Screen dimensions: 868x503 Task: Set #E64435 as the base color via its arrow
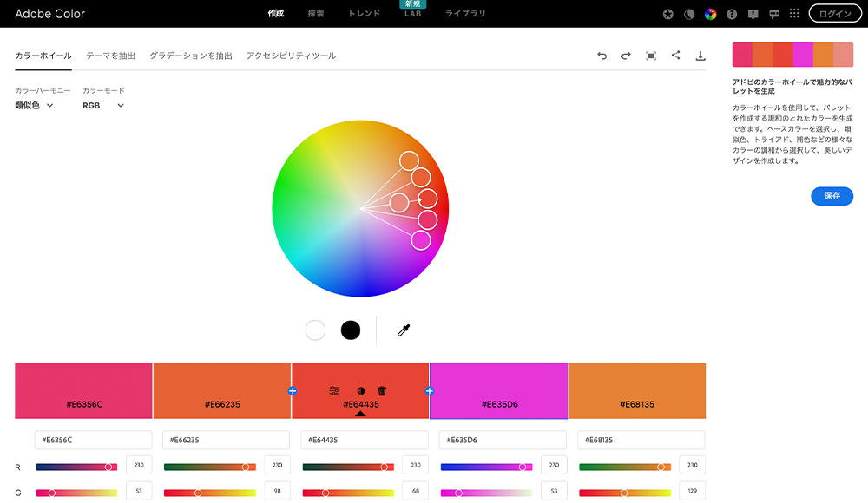tap(360, 414)
